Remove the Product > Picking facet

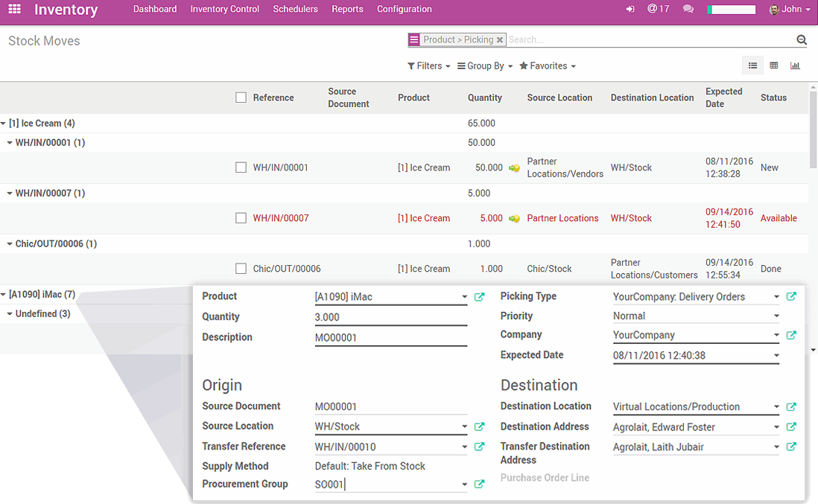point(500,39)
